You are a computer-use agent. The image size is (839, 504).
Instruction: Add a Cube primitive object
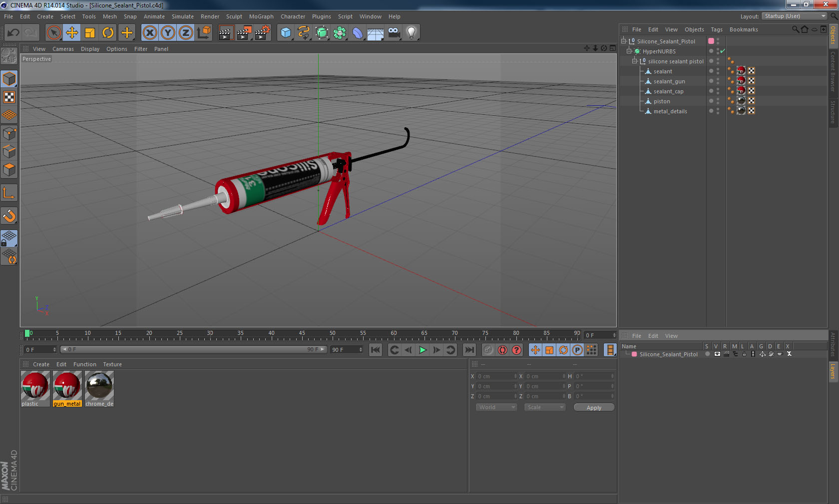coord(286,33)
